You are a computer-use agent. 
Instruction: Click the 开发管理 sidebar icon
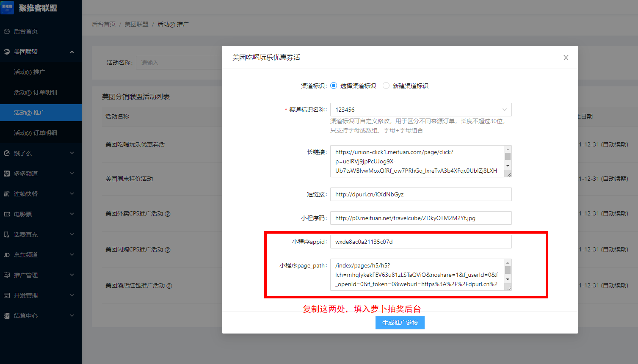(7, 295)
